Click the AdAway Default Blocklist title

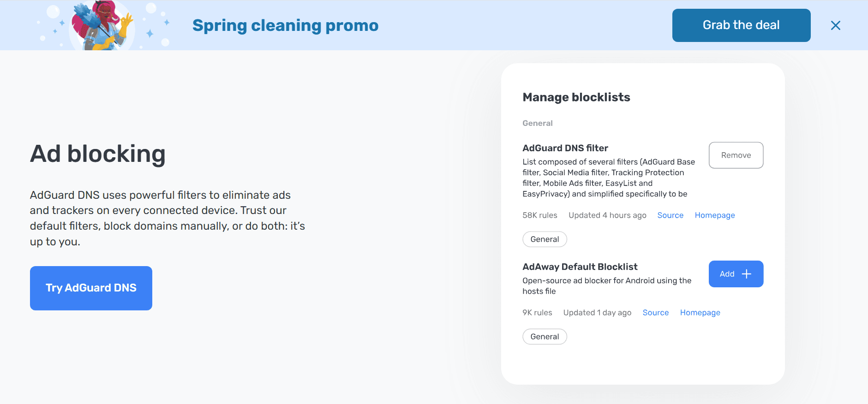[580, 267]
